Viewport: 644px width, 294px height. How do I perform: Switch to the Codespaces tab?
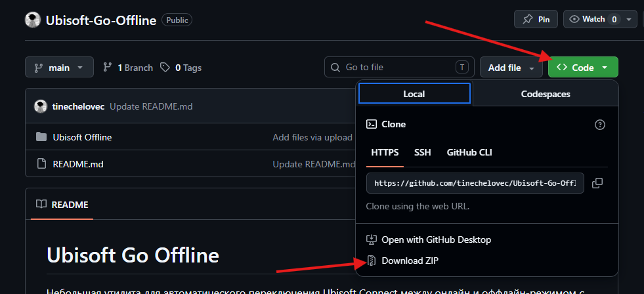coord(546,94)
